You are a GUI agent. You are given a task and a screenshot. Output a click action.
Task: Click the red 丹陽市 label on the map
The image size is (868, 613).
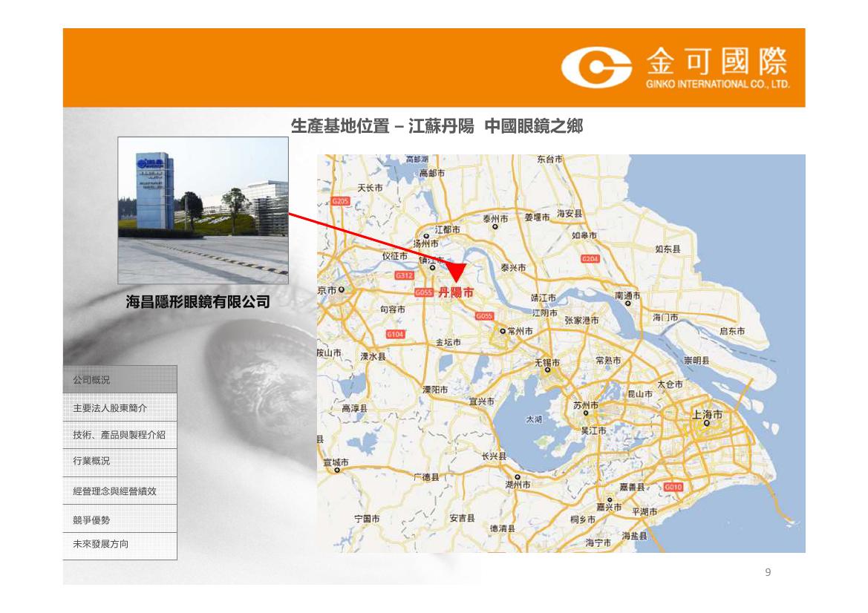point(456,292)
